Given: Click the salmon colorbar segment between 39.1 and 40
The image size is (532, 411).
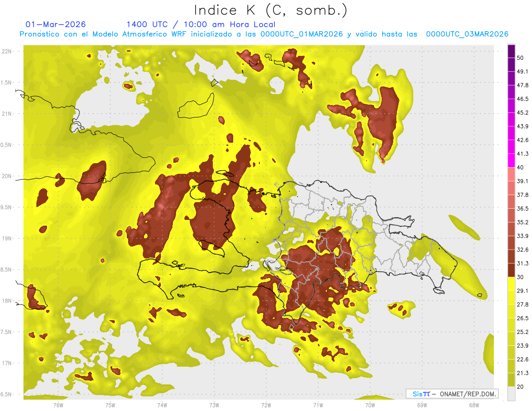Looking at the screenshot, I should tap(511, 174).
